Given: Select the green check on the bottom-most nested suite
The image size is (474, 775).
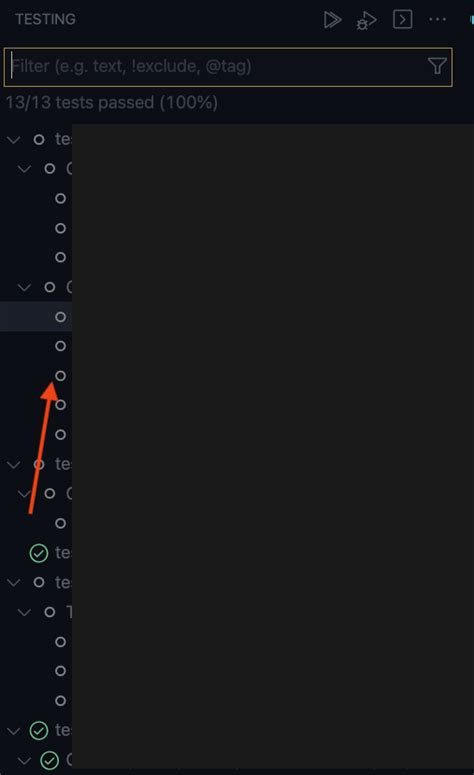Looking at the screenshot, I should (x=49, y=760).
